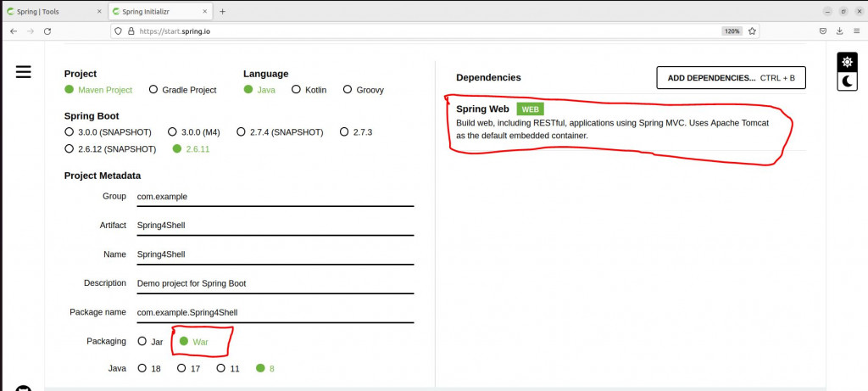868x391 pixels.
Task: Switch to Spring Initializr browser tab
Action: click(x=159, y=11)
